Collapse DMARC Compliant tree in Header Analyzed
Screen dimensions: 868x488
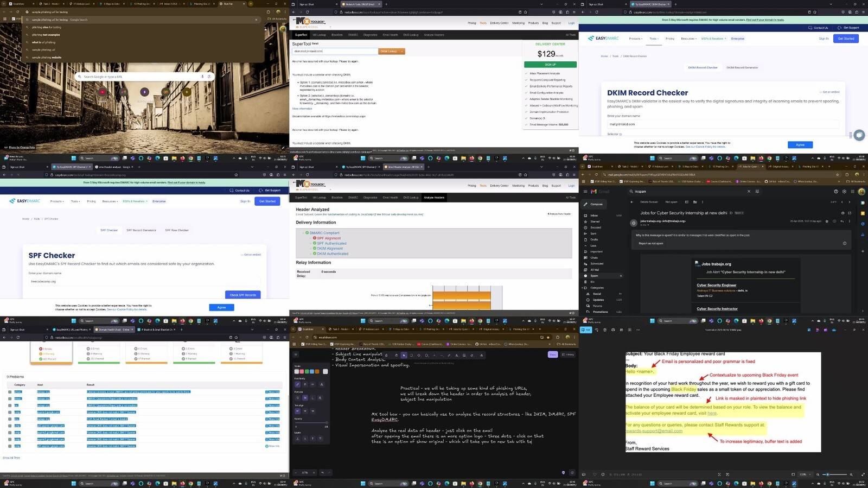click(303, 233)
